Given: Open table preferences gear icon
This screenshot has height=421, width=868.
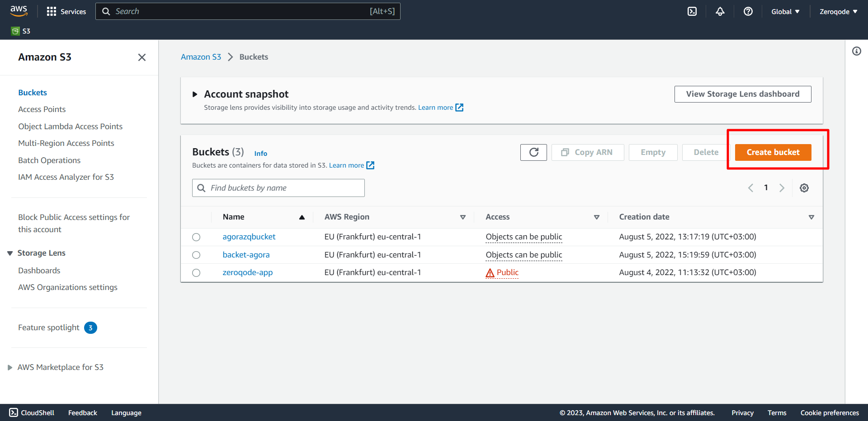Looking at the screenshot, I should coord(804,188).
